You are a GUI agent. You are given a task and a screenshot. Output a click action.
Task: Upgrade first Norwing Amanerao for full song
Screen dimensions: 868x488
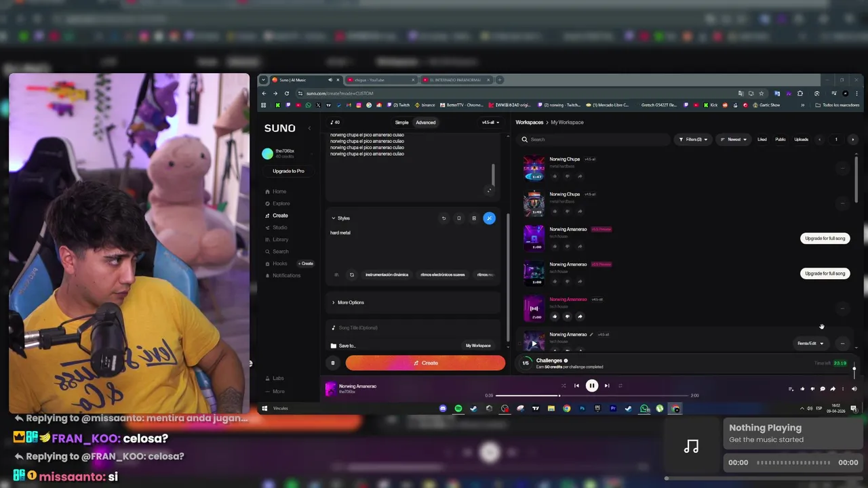click(x=825, y=239)
